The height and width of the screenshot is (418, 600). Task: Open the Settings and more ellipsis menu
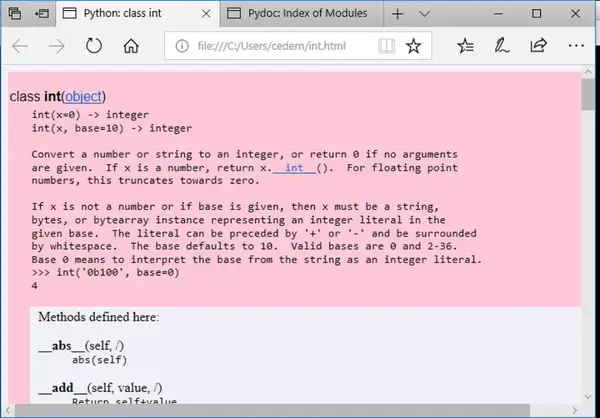pyautogui.click(x=576, y=46)
